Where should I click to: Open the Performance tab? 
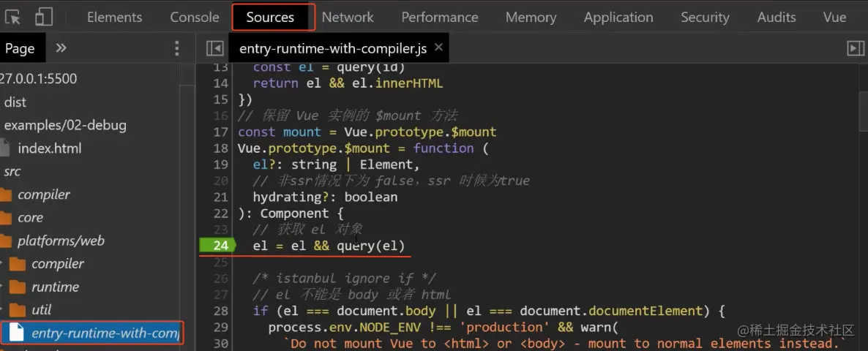[440, 17]
